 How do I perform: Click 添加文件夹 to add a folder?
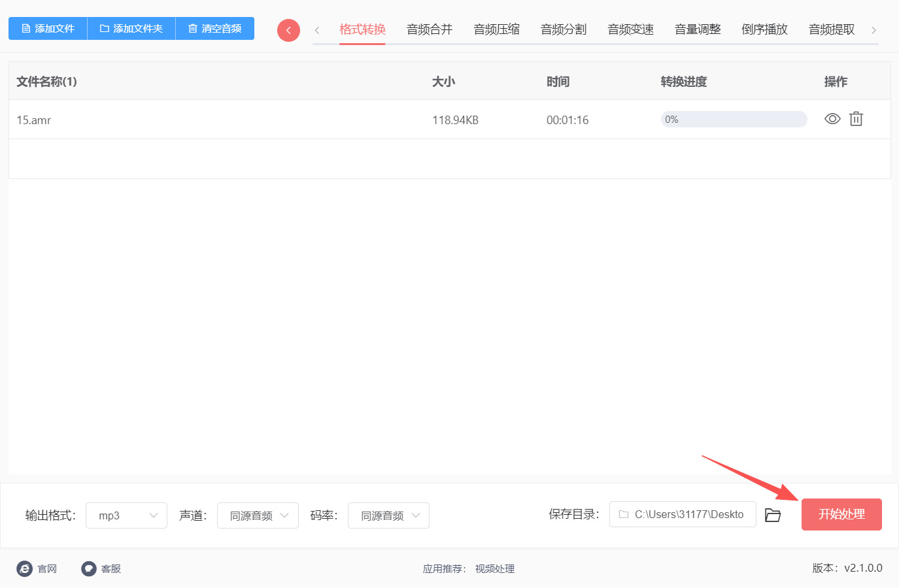pyautogui.click(x=131, y=29)
